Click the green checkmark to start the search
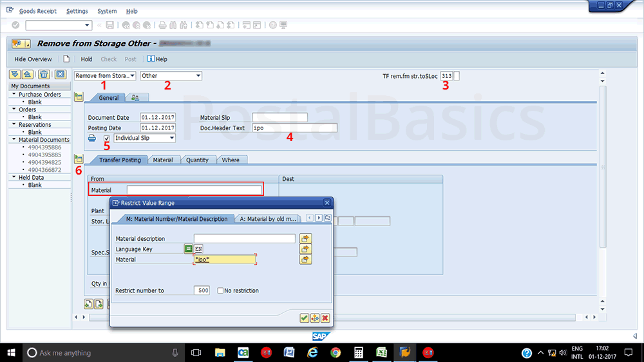This screenshot has width=644, height=362. pos(304,318)
